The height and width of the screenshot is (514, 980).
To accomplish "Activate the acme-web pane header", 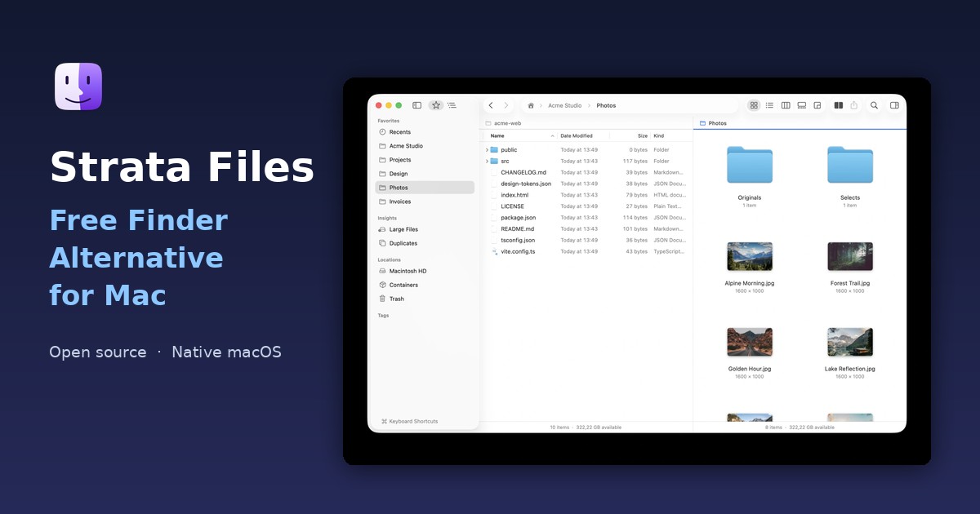I will tap(586, 123).
